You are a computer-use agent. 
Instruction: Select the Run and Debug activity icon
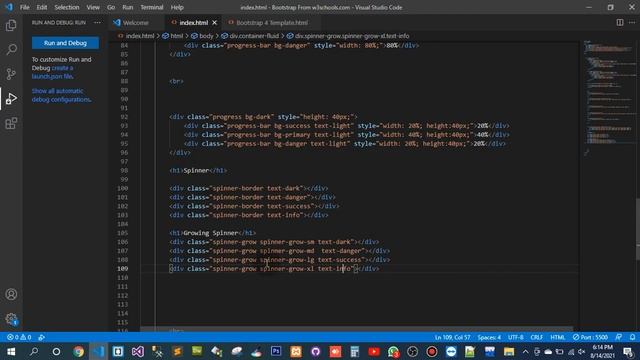(x=11, y=98)
